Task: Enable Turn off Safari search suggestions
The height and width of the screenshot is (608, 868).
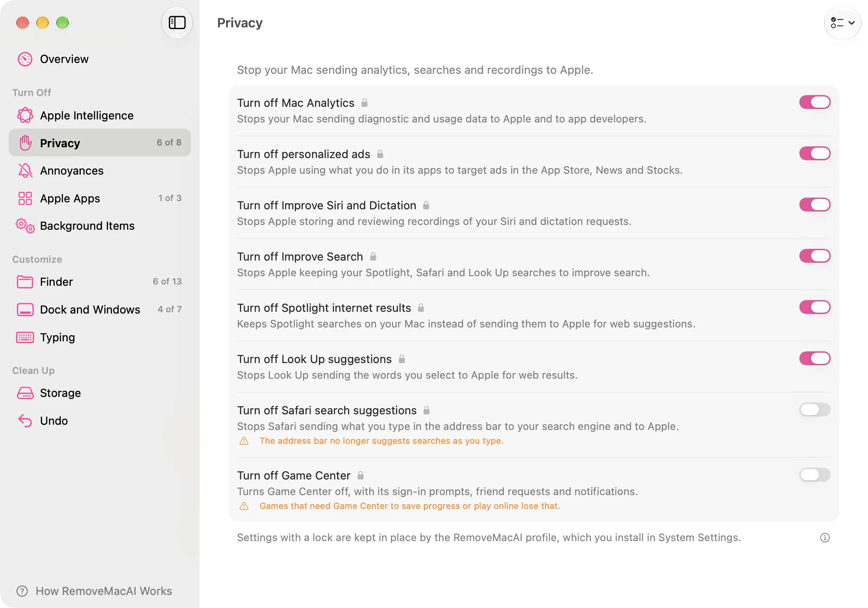Action: click(x=815, y=410)
